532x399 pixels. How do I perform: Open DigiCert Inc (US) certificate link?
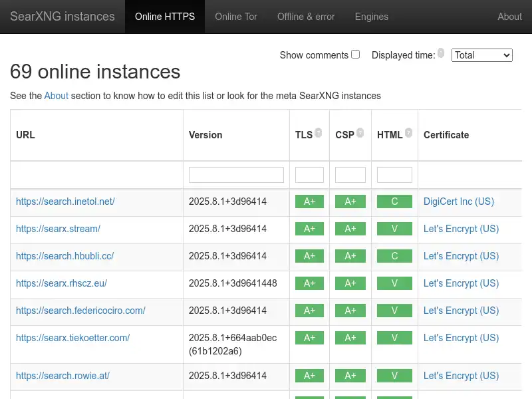[459, 201]
